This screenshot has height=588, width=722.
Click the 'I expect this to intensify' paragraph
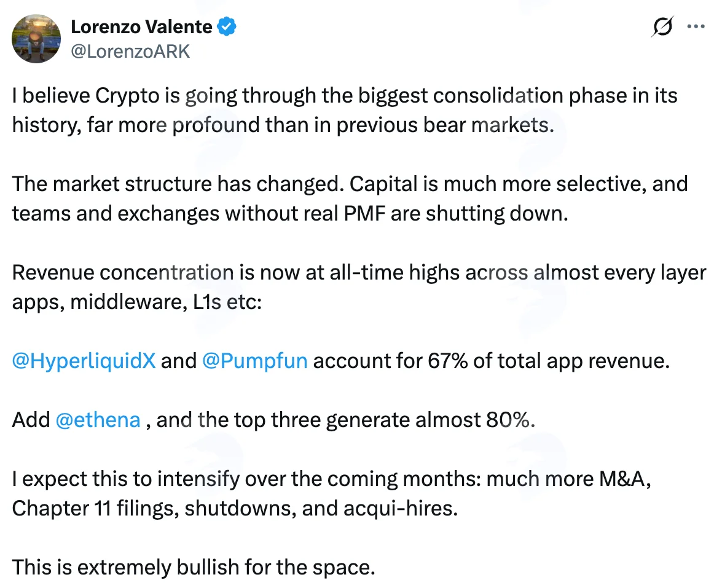[x=332, y=493]
